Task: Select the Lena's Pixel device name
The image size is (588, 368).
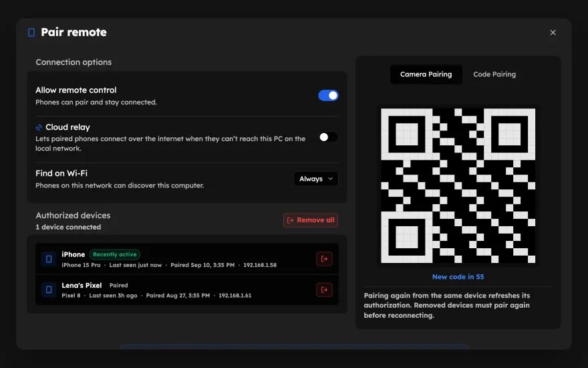Action: coord(82,286)
